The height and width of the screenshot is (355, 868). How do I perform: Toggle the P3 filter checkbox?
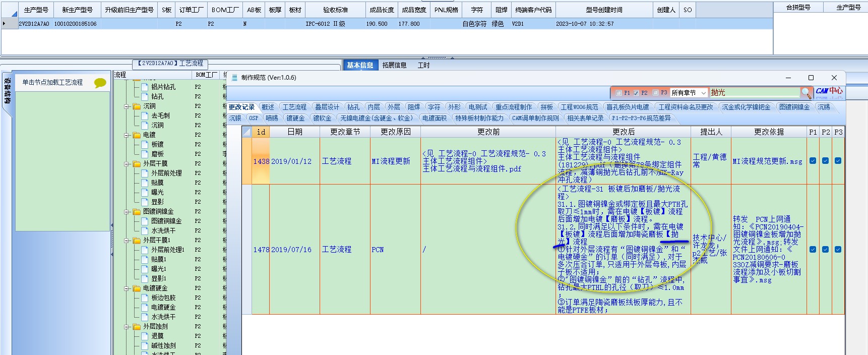655,93
